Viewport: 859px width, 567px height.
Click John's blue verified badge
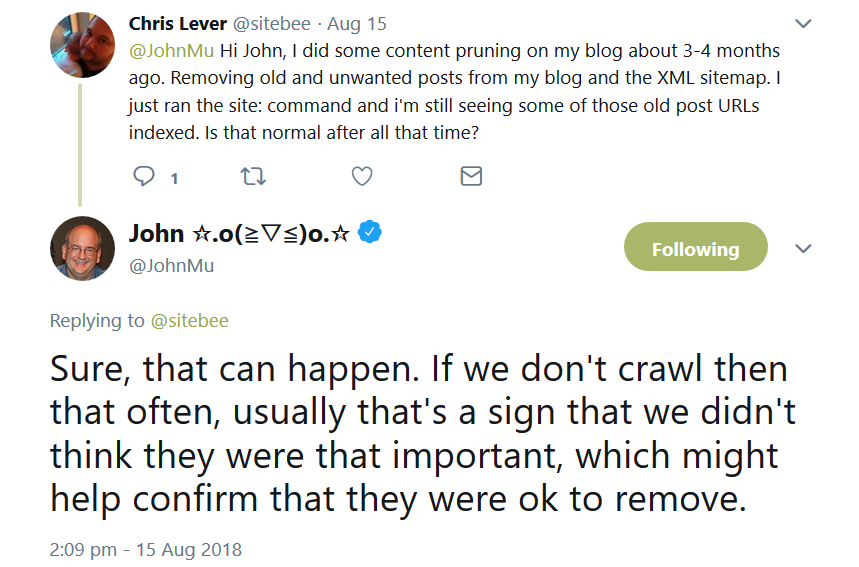pos(371,233)
